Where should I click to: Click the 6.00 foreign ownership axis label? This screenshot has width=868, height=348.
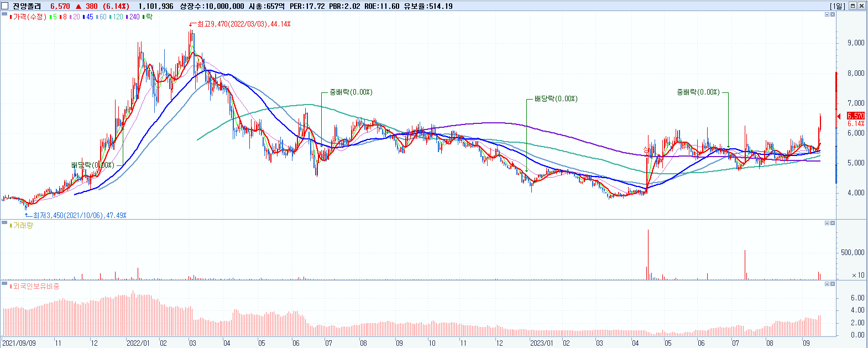858,298
